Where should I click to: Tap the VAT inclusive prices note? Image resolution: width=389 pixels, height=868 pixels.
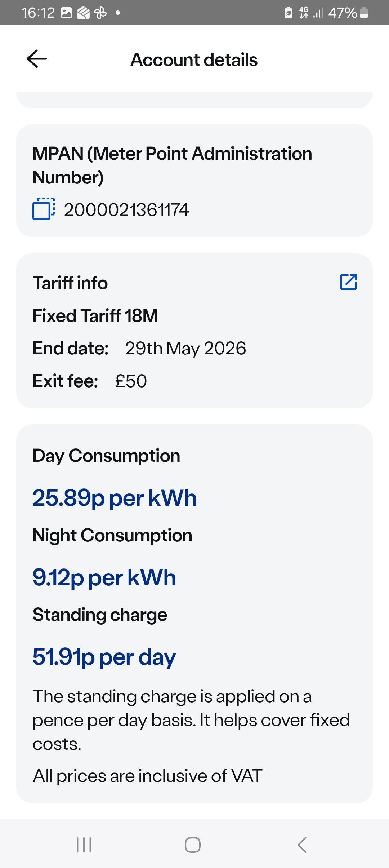[x=147, y=776]
